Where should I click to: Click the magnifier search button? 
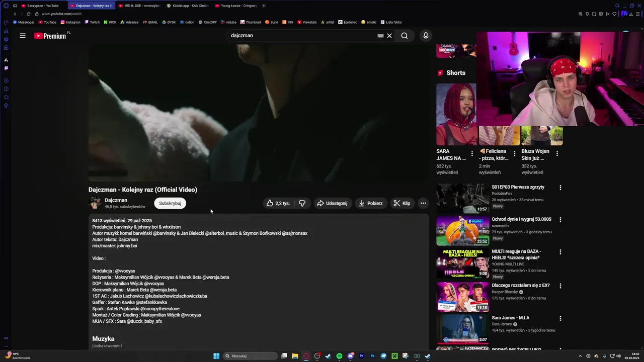[405, 36]
